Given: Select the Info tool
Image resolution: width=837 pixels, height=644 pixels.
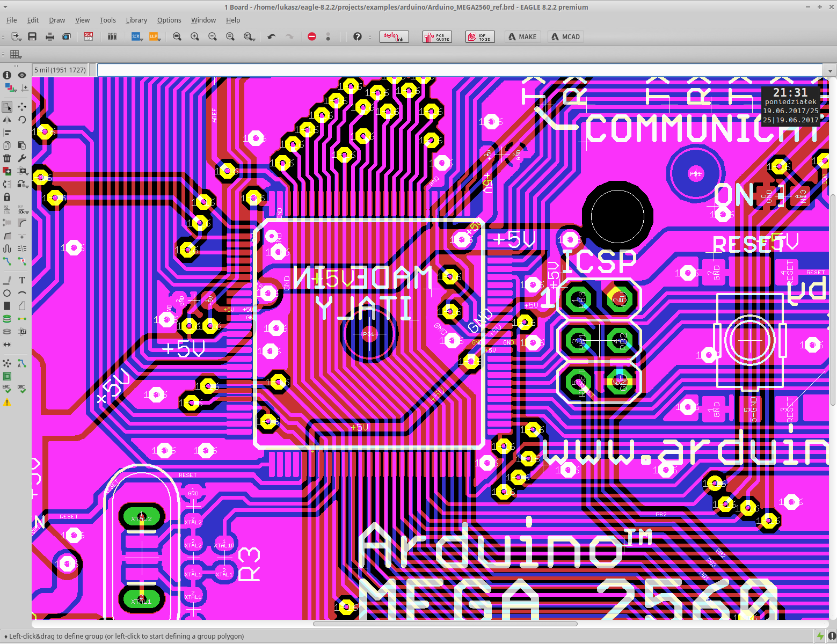Looking at the screenshot, I should [7, 75].
